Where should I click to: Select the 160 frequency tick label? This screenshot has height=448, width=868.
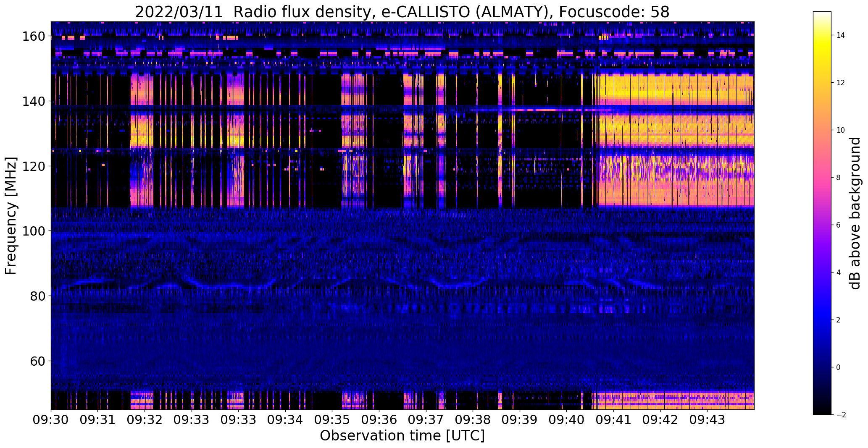(x=33, y=37)
